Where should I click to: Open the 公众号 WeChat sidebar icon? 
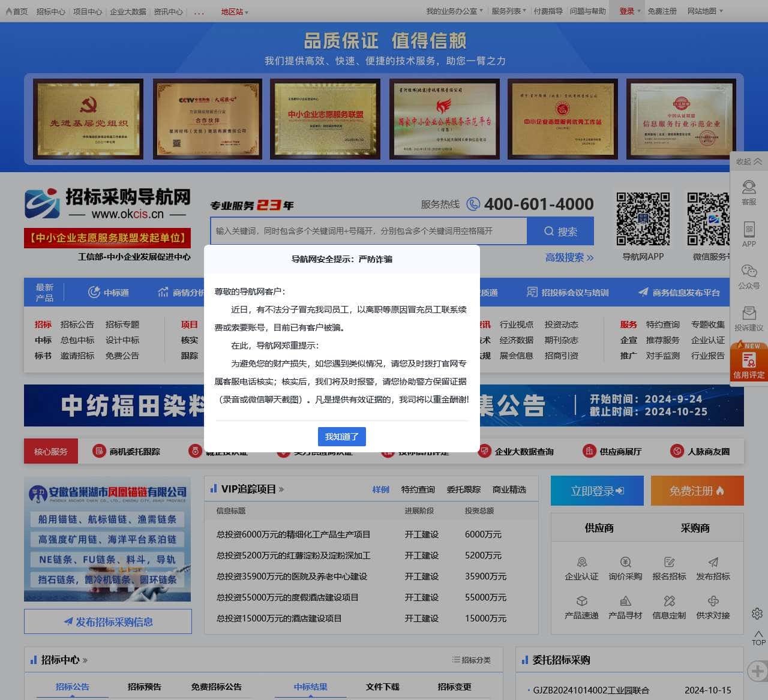click(x=749, y=277)
